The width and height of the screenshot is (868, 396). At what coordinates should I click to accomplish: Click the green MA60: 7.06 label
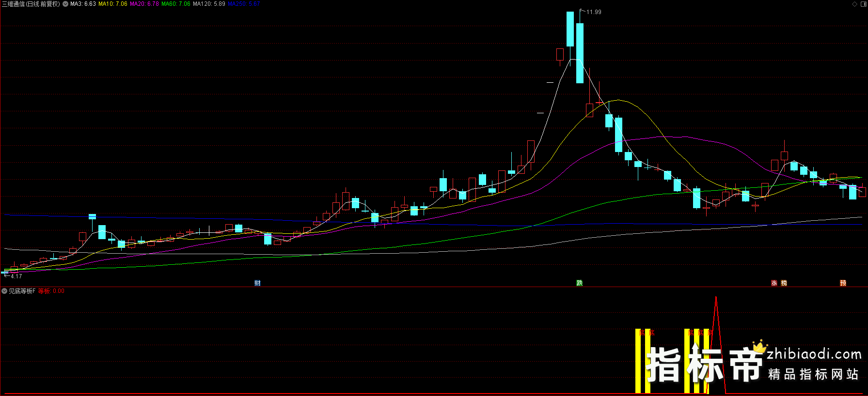pos(176,4)
